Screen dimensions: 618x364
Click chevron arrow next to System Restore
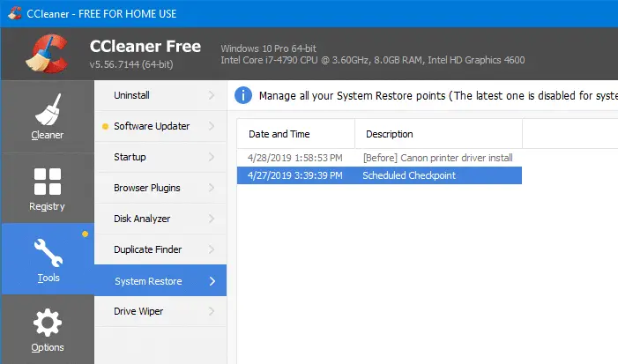[212, 281]
